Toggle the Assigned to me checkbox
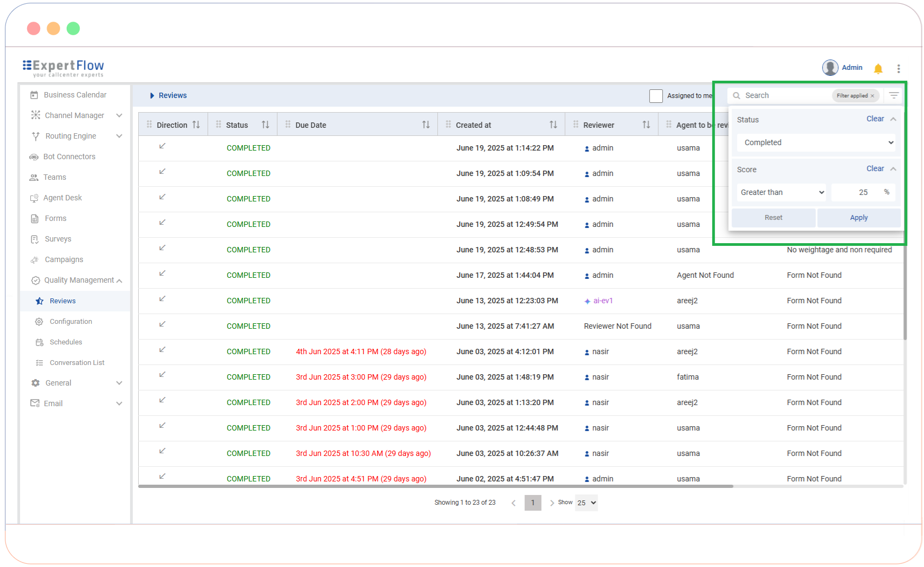This screenshot has height=567, width=924. click(x=656, y=96)
